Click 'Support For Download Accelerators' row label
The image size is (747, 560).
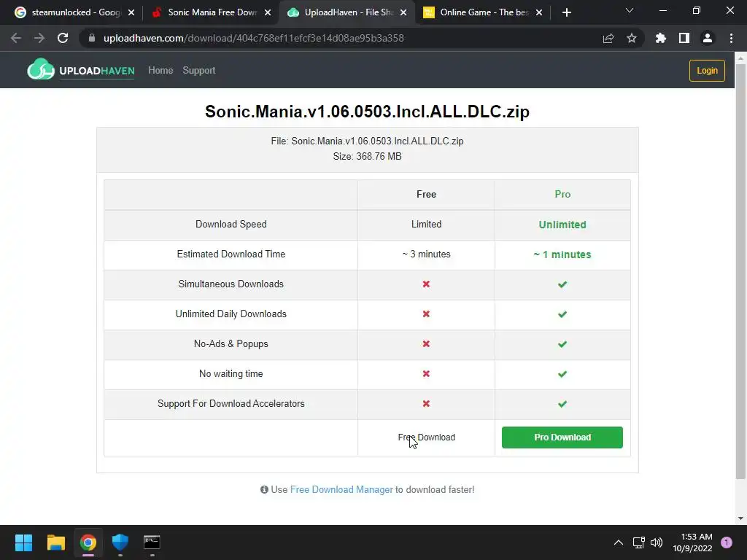click(x=231, y=404)
